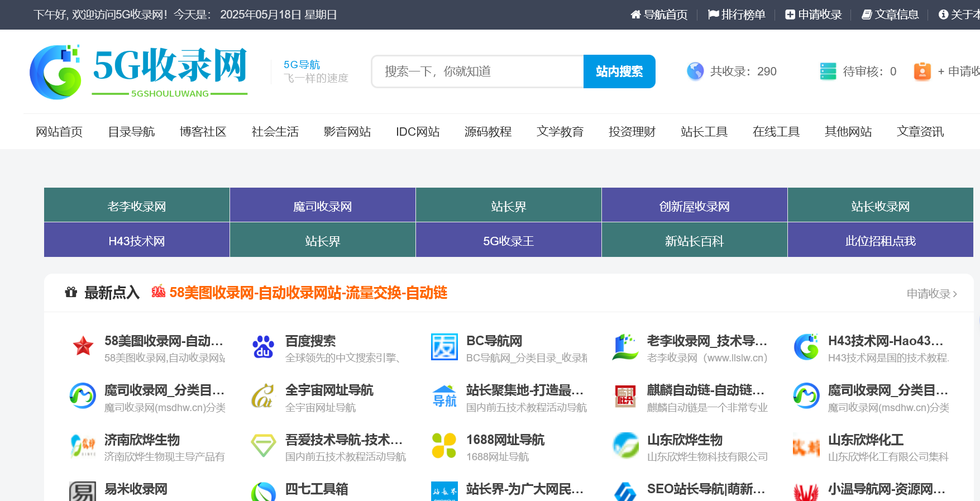The width and height of the screenshot is (980, 501).
Task: Click the 待审核: 0 counter text
Action: (869, 71)
